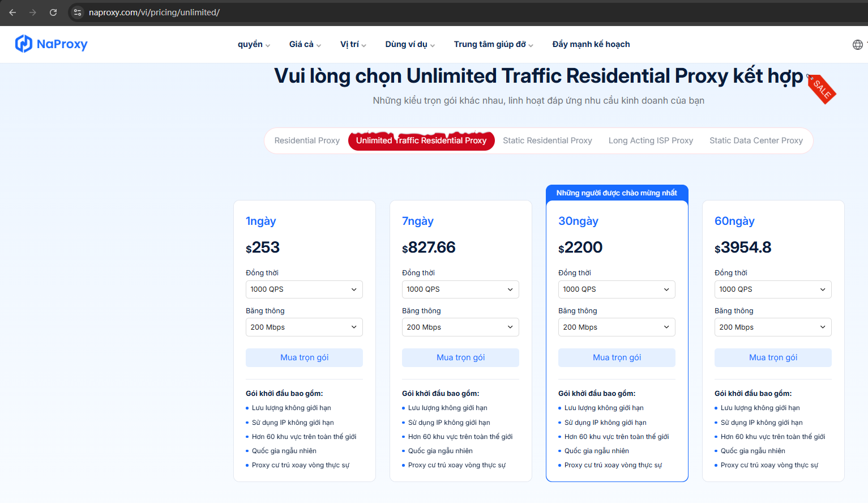Switch to Static Data Center Proxy tab
Image resolution: width=868 pixels, height=503 pixels.
pos(756,140)
